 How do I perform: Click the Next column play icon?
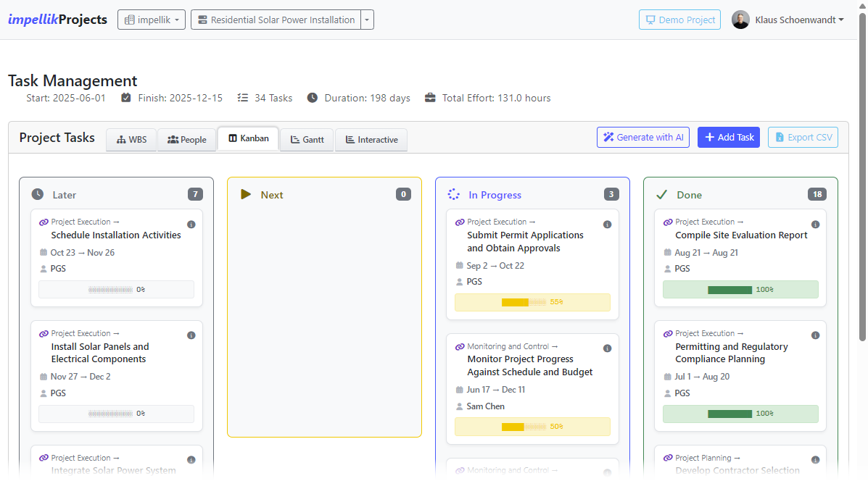pos(246,194)
